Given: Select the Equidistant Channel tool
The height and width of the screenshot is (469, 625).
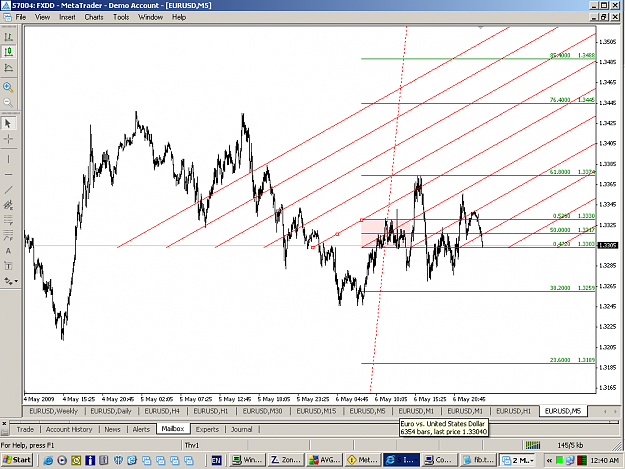Looking at the screenshot, I should (8, 205).
